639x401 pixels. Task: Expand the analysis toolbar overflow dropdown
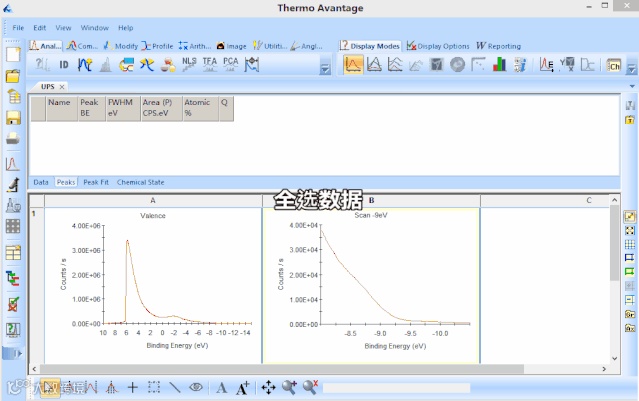pos(325,69)
